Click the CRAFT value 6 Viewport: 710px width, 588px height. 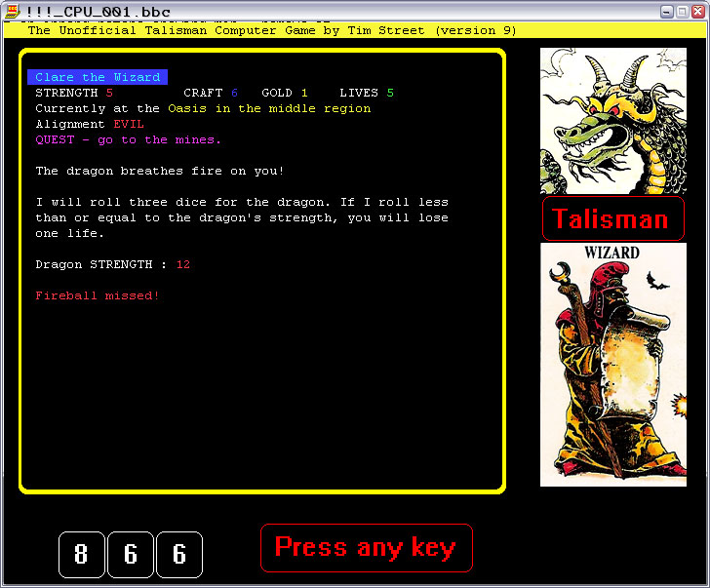click(234, 93)
